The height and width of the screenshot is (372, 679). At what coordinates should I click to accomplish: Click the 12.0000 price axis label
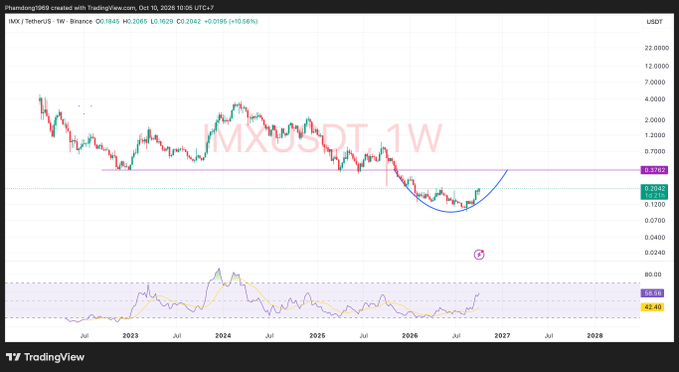coord(656,66)
